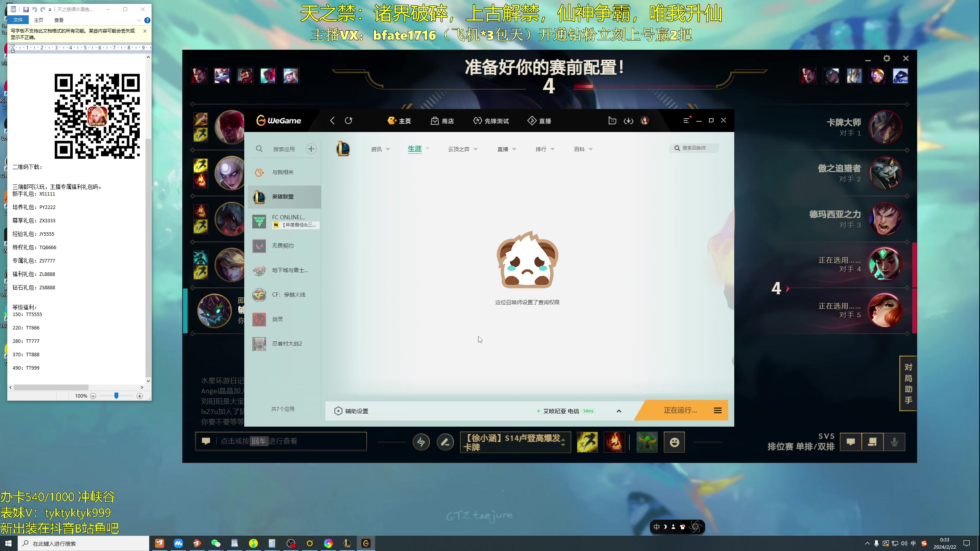Select the Flash summoner spell icon
The height and width of the screenshot is (551, 980).
587,442
